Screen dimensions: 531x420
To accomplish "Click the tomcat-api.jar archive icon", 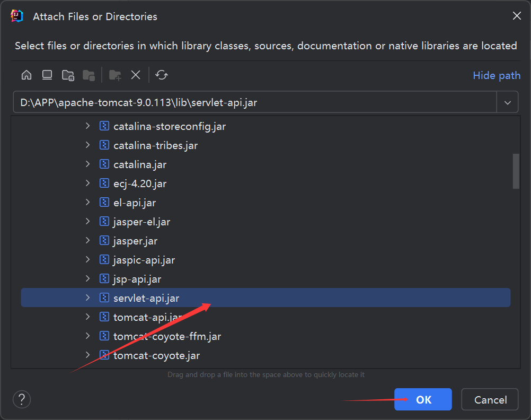I will pos(104,317).
